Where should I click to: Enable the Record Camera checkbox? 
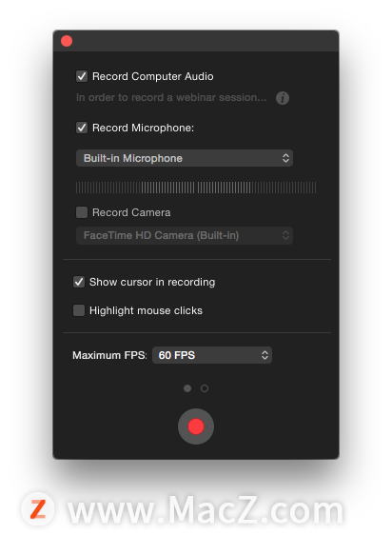click(82, 212)
